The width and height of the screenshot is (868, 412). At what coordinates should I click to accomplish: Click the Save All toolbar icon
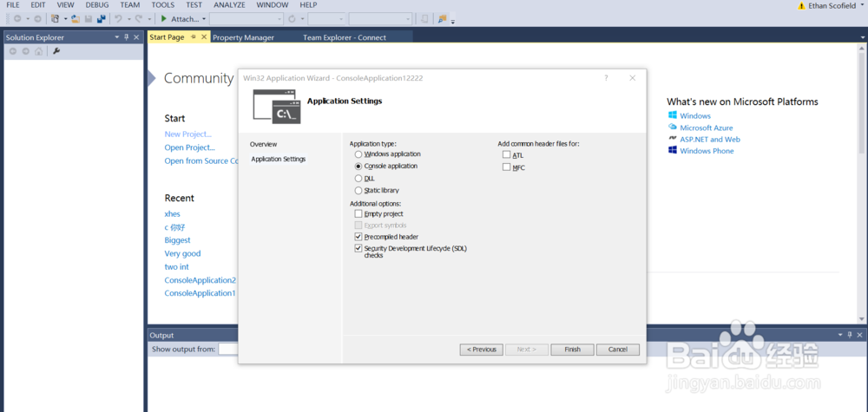(102, 19)
